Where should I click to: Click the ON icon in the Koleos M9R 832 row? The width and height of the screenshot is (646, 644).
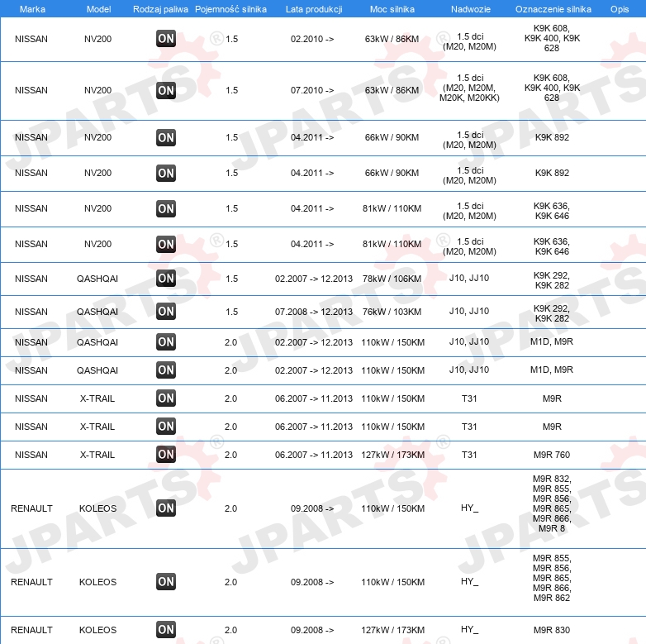point(166,508)
